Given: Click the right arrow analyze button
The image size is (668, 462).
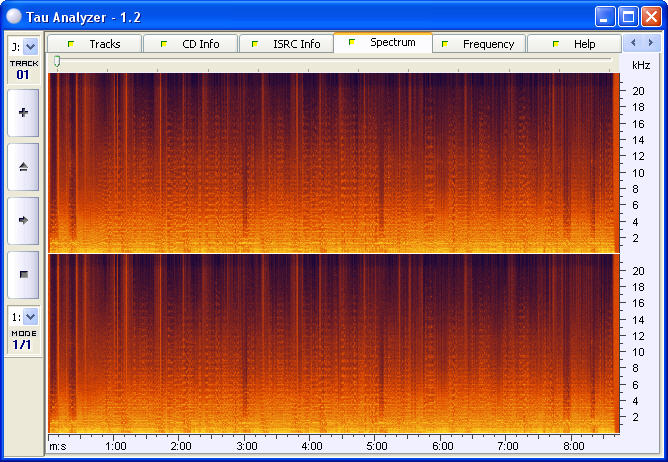Looking at the screenshot, I should pyautogui.click(x=23, y=219).
